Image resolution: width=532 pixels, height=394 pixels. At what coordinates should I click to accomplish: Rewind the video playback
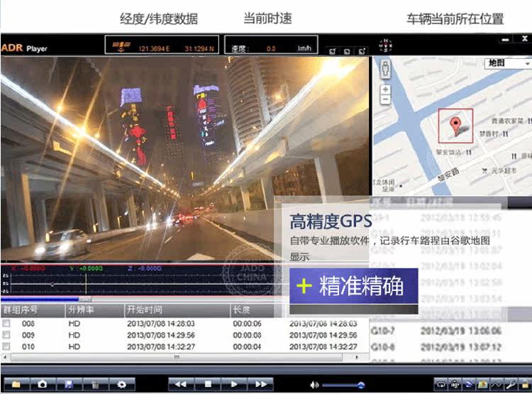pos(181,384)
